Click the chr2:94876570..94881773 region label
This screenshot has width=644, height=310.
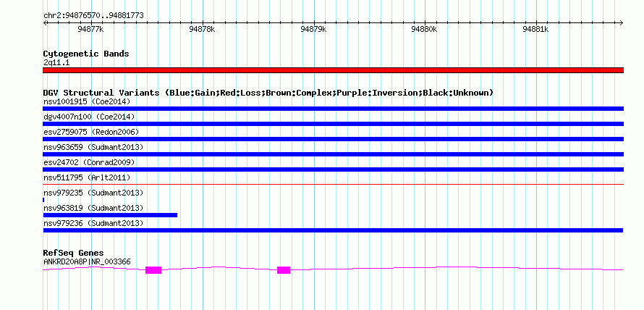pyautogui.click(x=93, y=16)
